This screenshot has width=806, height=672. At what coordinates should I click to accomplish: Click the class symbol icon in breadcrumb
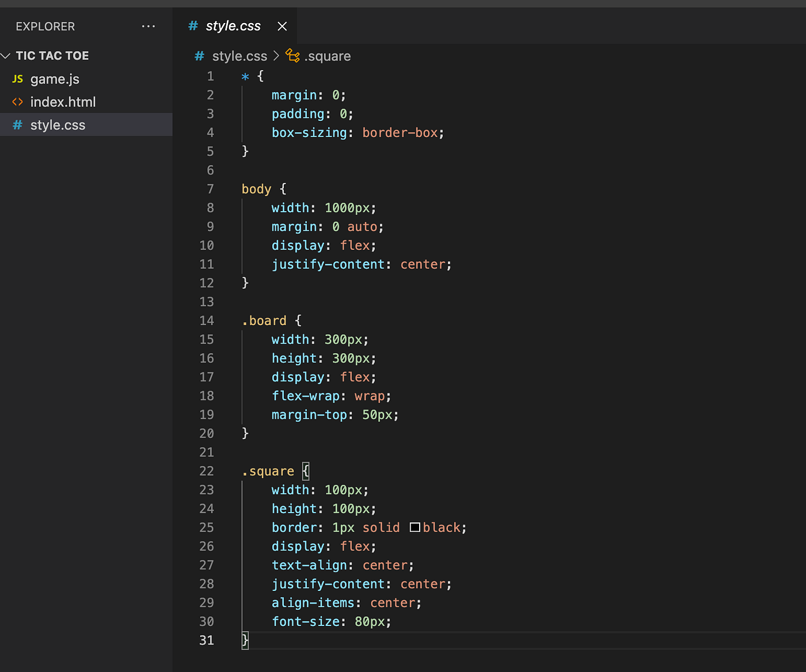point(293,56)
